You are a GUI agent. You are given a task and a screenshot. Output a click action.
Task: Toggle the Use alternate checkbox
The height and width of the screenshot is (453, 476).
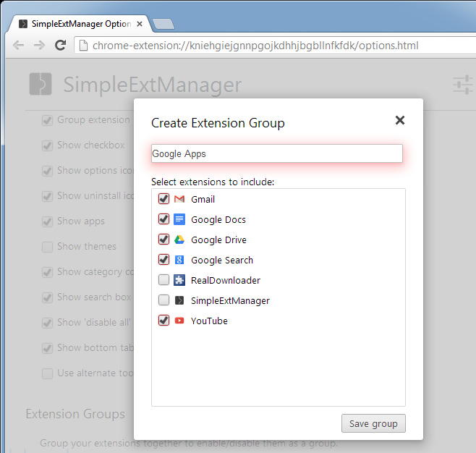(x=47, y=373)
